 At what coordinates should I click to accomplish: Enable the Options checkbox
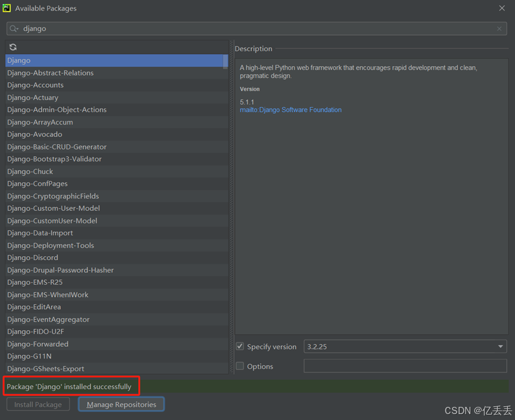tap(240, 366)
